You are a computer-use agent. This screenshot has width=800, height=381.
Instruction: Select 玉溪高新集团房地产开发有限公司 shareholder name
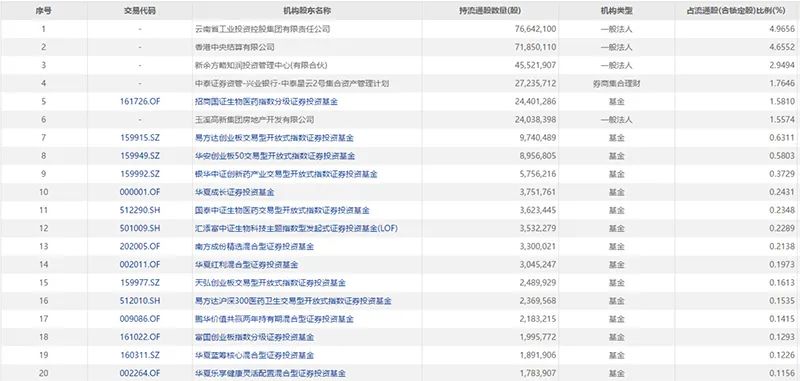click(x=255, y=119)
